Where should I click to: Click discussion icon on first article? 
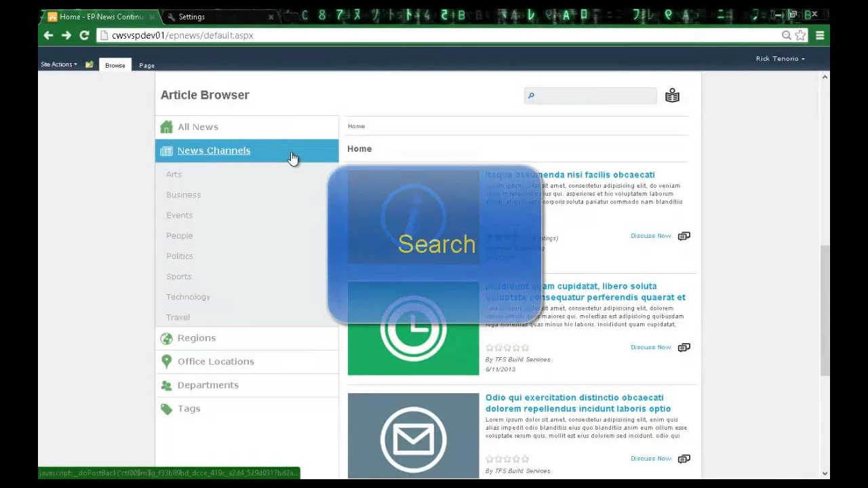point(684,236)
